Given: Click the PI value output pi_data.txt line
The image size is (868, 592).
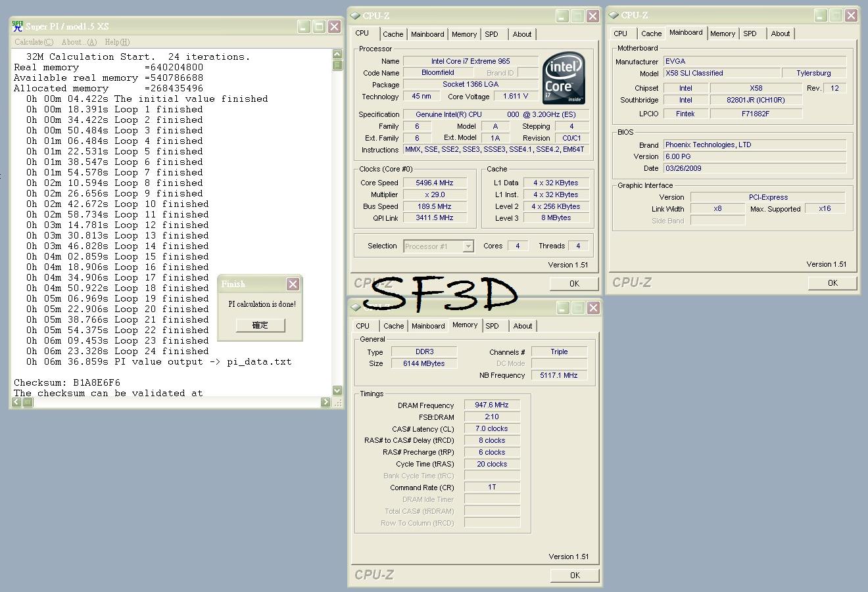Looking at the screenshot, I should tap(158, 361).
